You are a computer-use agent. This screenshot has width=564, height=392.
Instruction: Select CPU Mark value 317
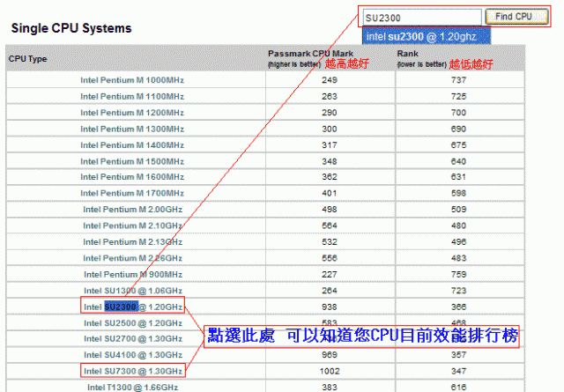[x=330, y=145]
